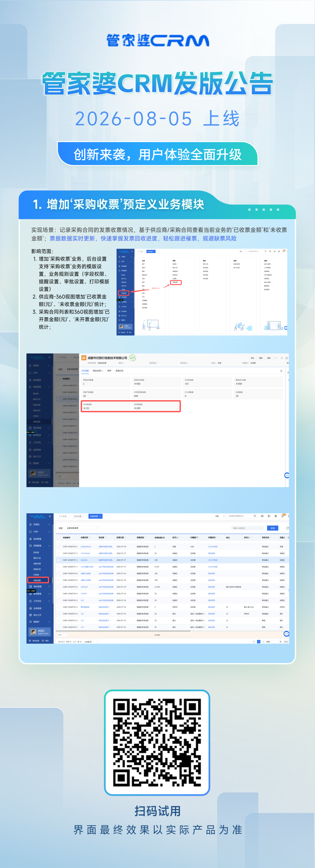Switch to 后台设置 tab in list screenshot
The image size is (315, 868).
pos(79,516)
